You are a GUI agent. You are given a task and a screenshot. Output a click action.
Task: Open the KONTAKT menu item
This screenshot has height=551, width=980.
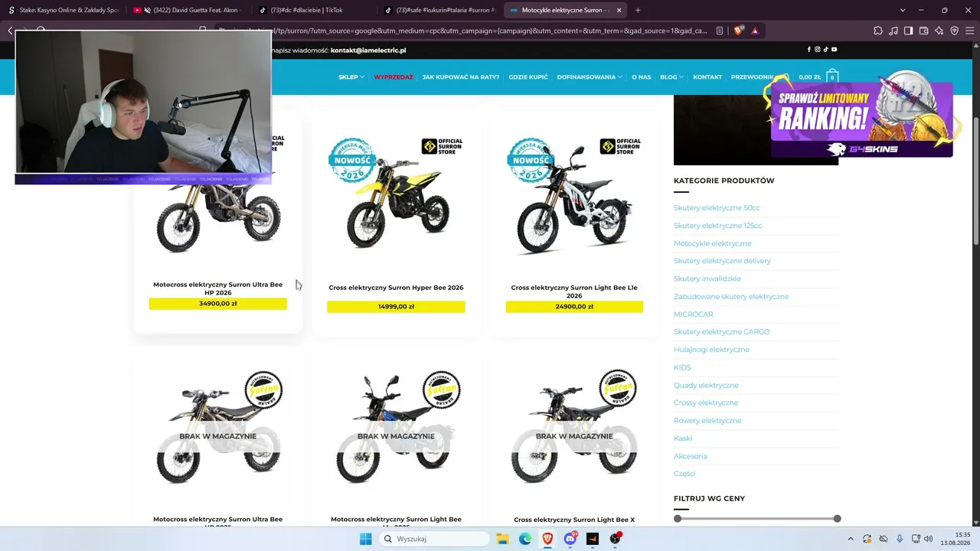pyautogui.click(x=707, y=77)
